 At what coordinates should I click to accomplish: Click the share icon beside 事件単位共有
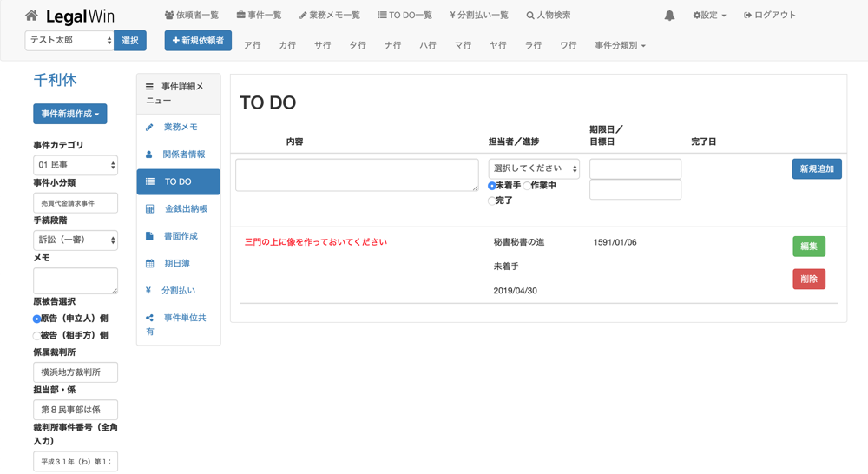click(149, 319)
